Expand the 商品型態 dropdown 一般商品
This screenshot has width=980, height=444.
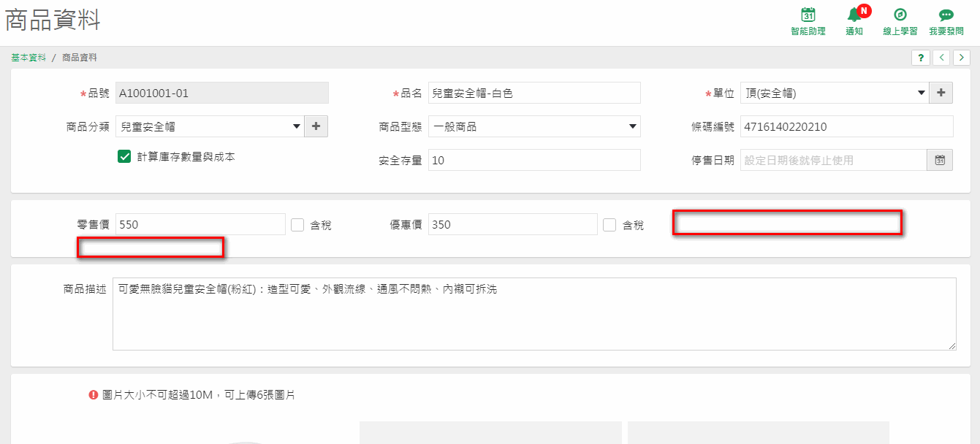534,126
